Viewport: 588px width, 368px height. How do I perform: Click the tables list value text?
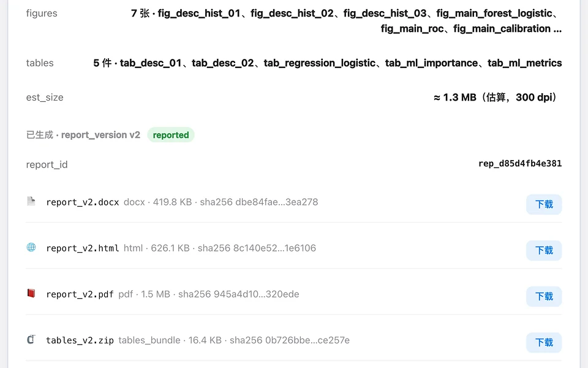[x=327, y=63]
